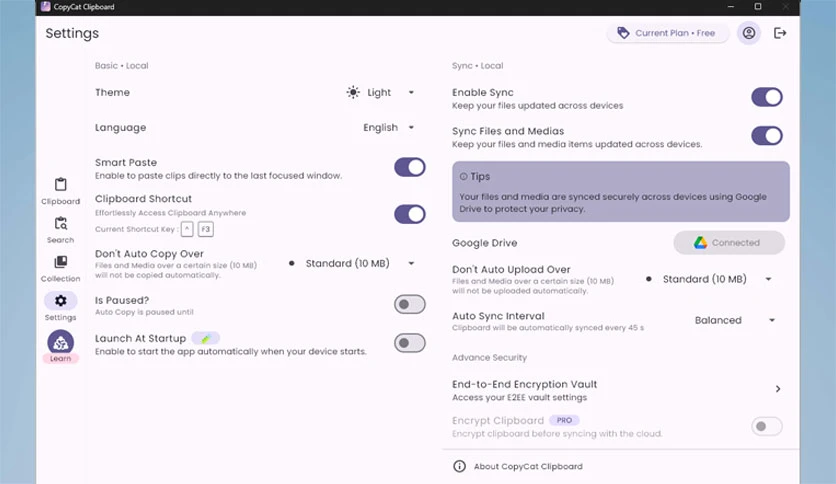Viewport: 836px width, 484px height.
Task: Click the price tag icon on Current Plan
Action: click(623, 33)
